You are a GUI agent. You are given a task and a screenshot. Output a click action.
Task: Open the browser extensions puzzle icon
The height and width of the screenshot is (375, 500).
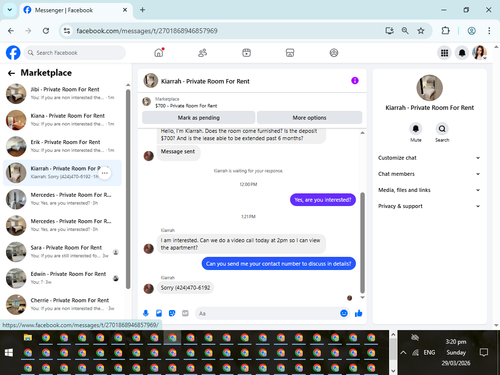click(x=445, y=31)
